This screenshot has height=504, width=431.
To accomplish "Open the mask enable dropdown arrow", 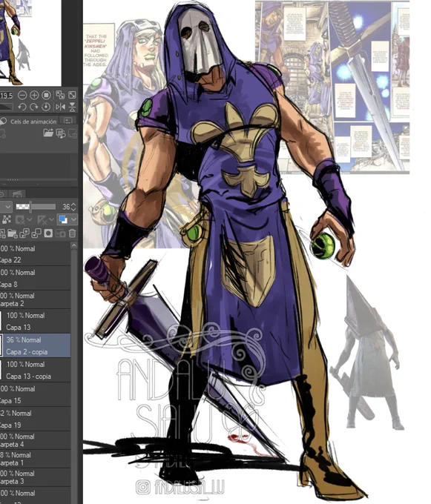I will click(29, 220).
